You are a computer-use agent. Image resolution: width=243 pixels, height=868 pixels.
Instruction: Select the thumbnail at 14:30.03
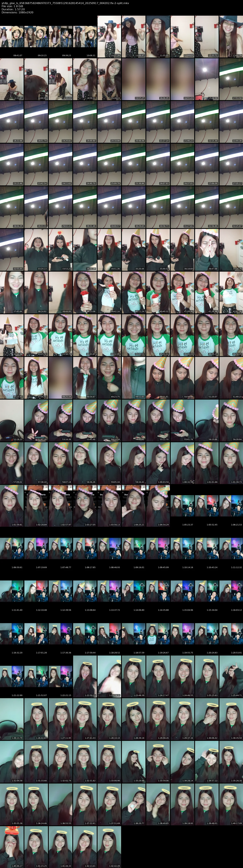tap(61, 79)
